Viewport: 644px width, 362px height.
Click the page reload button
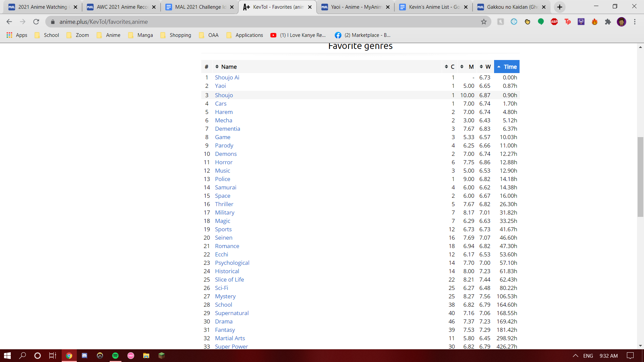(36, 22)
